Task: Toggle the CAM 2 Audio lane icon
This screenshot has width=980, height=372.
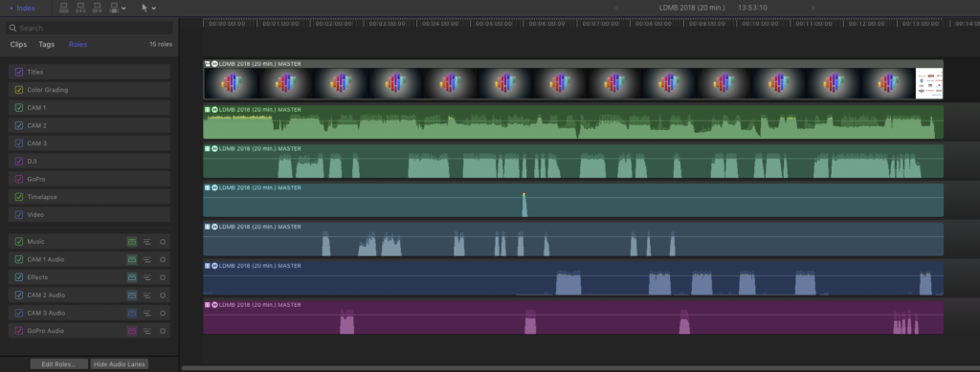Action: pyautogui.click(x=131, y=295)
